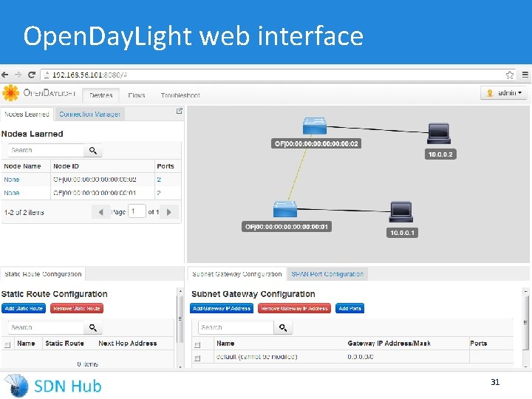Switch to SPAN Port Configuration tab
Viewport: 532px width, 399px height.
coord(327,274)
